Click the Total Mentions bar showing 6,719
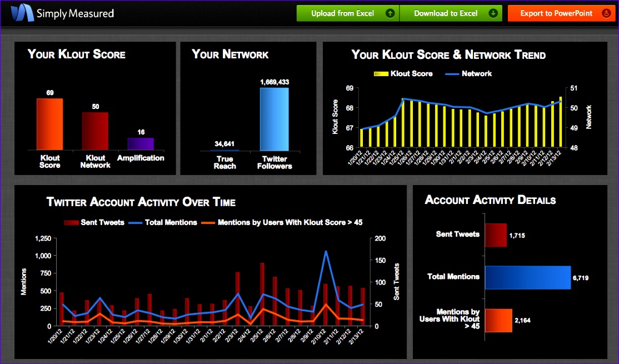 529,277
